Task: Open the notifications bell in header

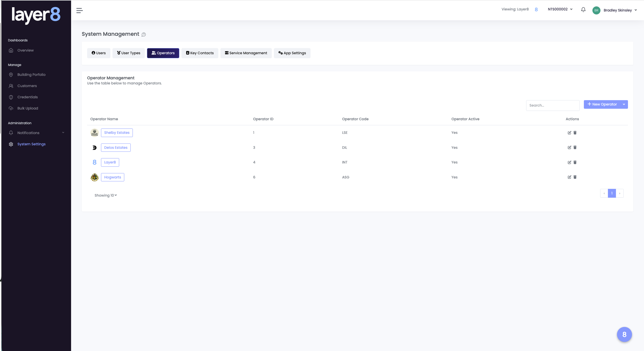Action: pyautogui.click(x=583, y=10)
